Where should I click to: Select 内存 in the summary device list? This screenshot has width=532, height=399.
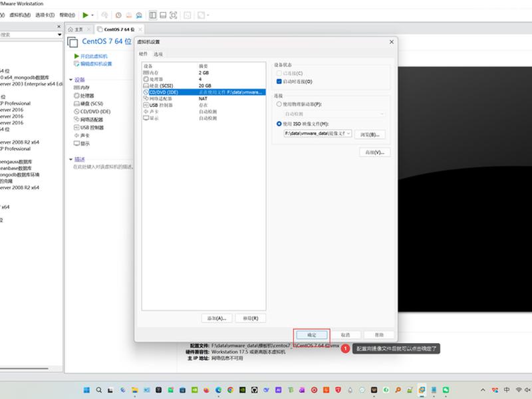coord(82,88)
